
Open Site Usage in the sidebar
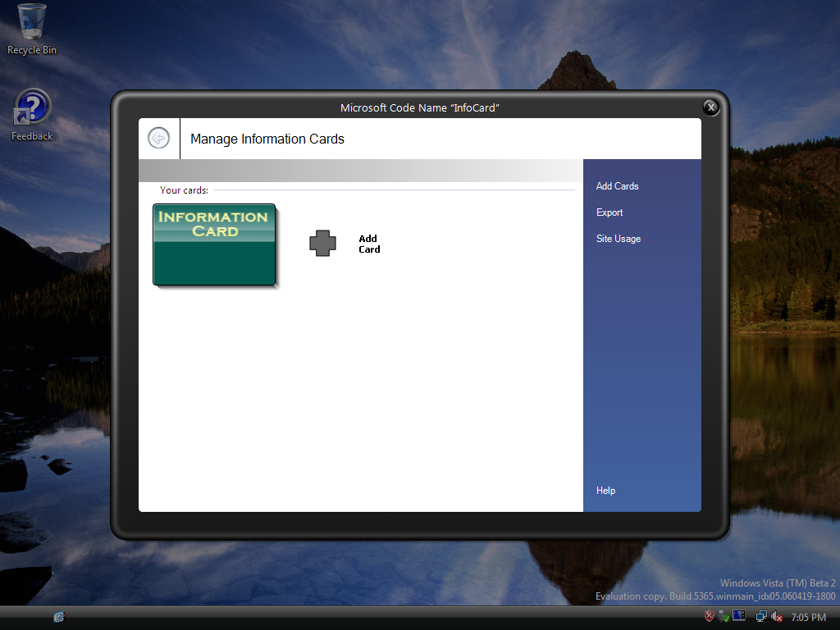pyautogui.click(x=619, y=239)
